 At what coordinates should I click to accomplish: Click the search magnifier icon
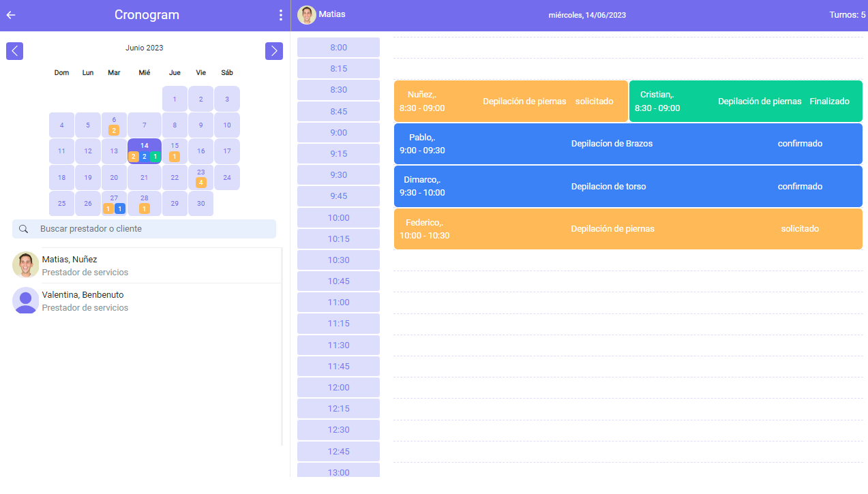coord(24,229)
